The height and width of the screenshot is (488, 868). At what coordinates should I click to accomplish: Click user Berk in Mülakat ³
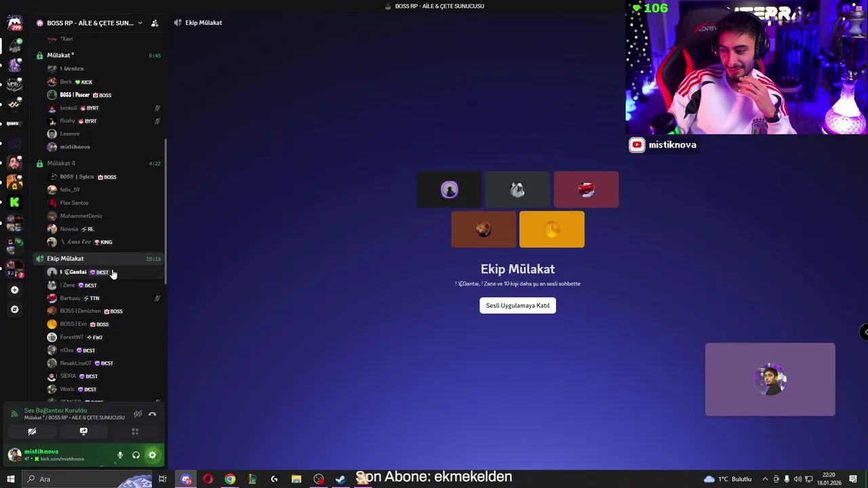tap(104, 82)
